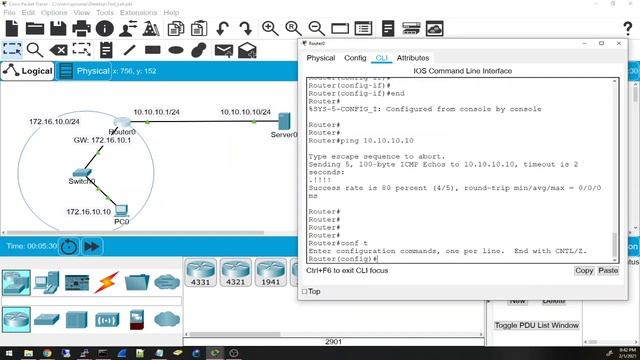Choose the Inspect magnifier tool

coord(35,50)
